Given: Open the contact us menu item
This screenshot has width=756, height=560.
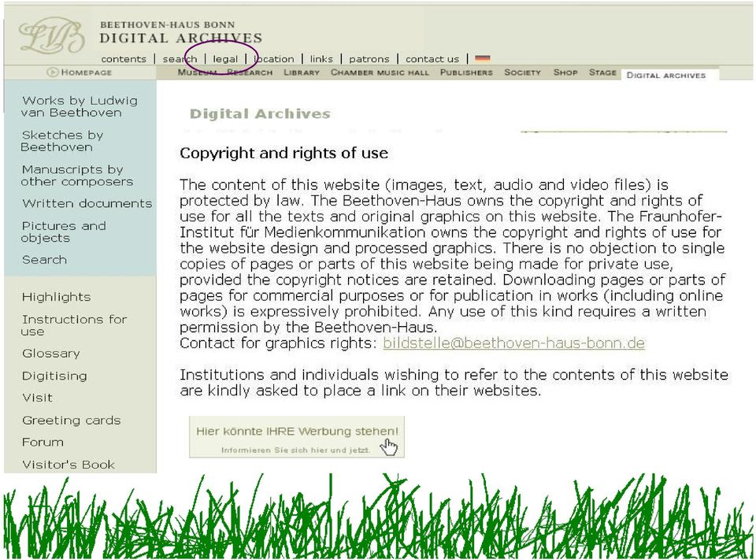Looking at the screenshot, I should point(432,59).
